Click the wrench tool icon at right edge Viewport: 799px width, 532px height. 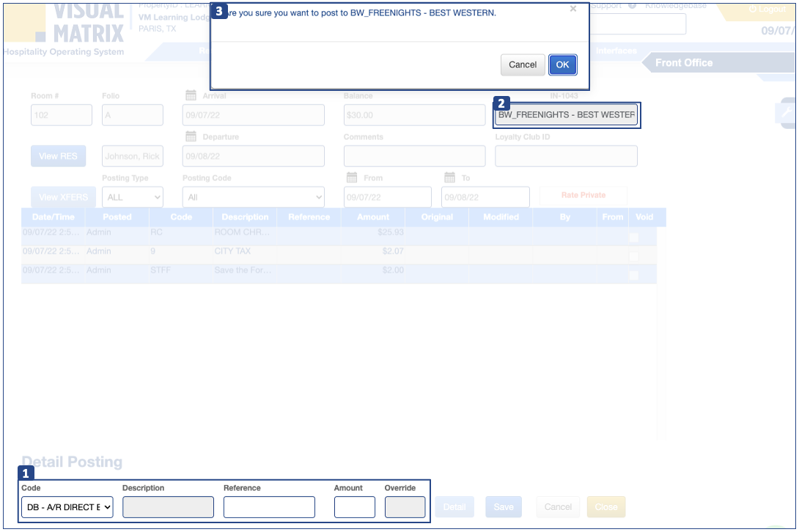(x=787, y=112)
